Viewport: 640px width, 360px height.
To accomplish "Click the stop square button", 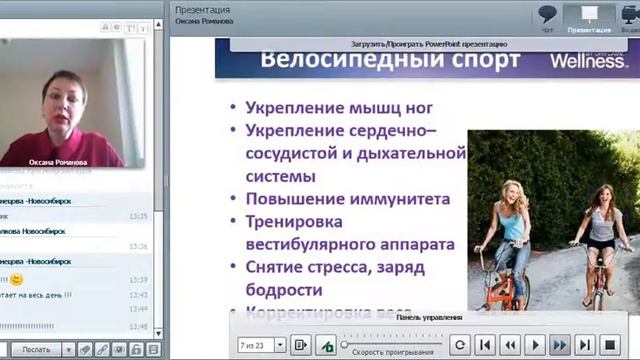I will click(610, 345).
